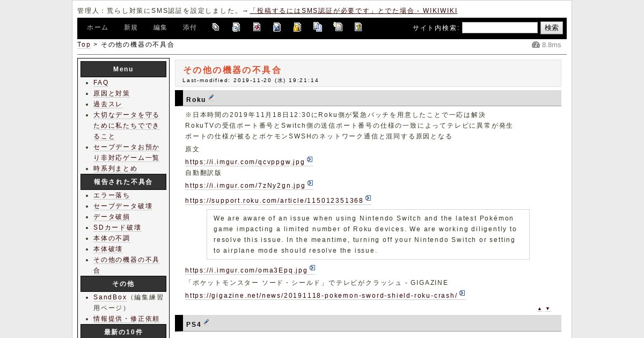Click the clock page recent-changes icon

(236, 27)
